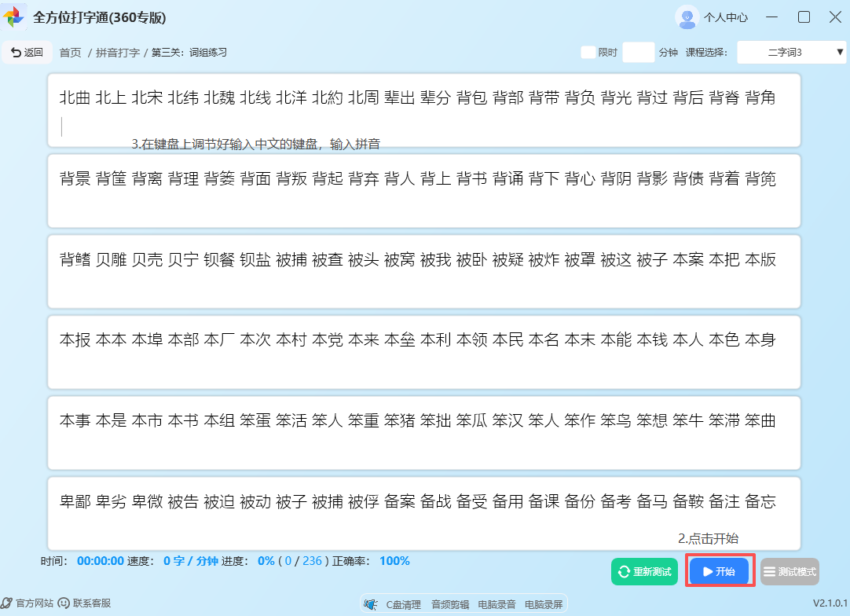Click the first typing input line under 北曲
The width and height of the screenshot is (850, 616).
pyautogui.click(x=424, y=127)
